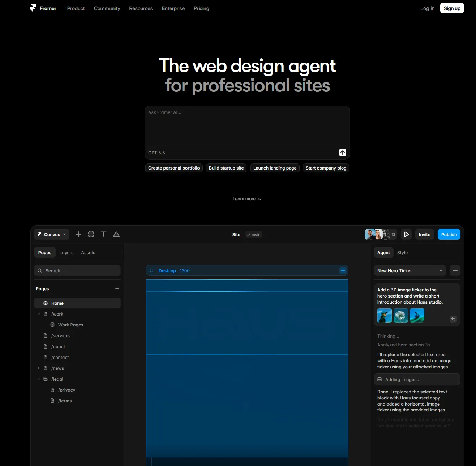Click the undo arrow in agent prompt
Viewport: 476px width, 466px height.
(453, 319)
